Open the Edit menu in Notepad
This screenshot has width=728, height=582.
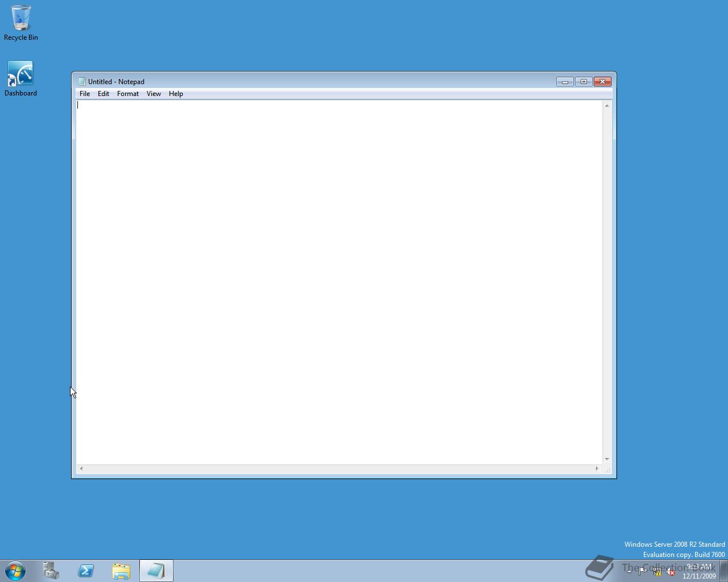(x=104, y=94)
